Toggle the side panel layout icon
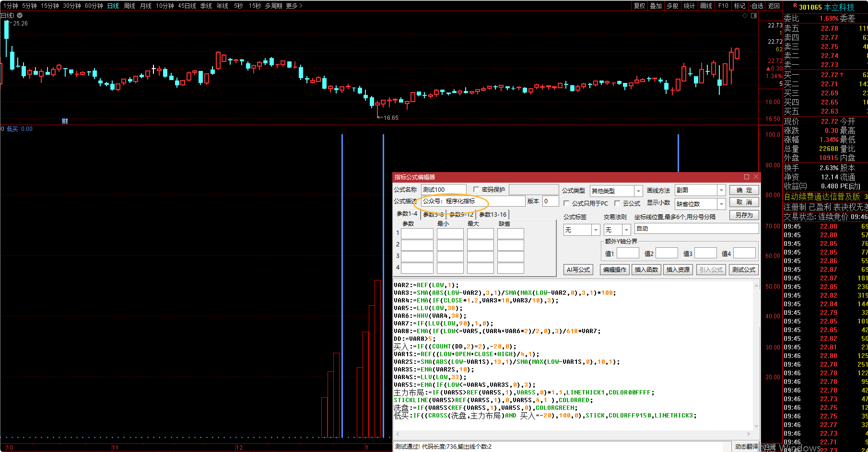The width and height of the screenshot is (868, 452). 754,16
